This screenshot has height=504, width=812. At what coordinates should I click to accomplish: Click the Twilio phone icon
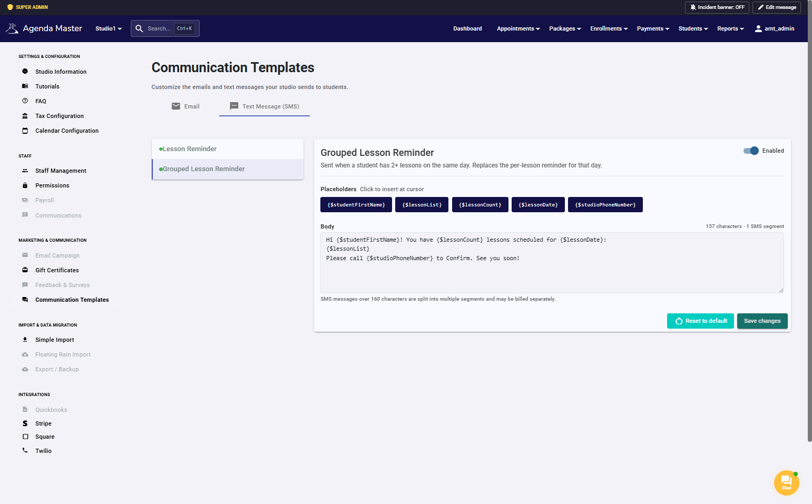(25, 450)
